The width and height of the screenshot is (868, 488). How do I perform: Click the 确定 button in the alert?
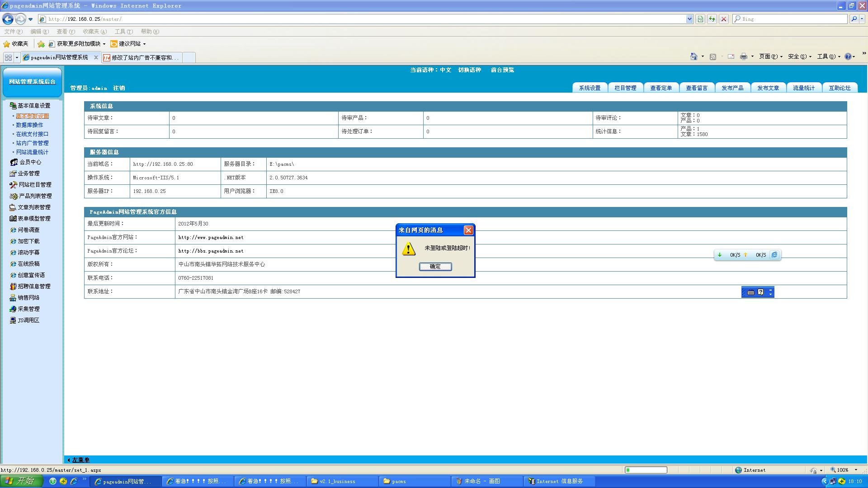tap(435, 267)
